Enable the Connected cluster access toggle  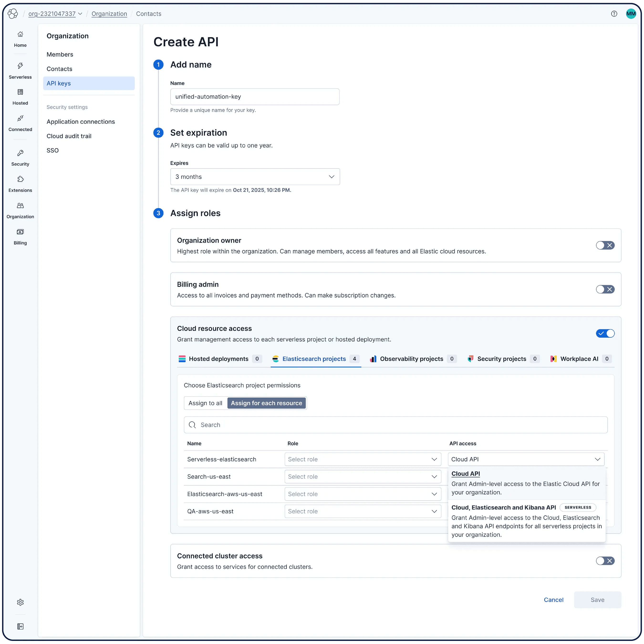tap(605, 561)
